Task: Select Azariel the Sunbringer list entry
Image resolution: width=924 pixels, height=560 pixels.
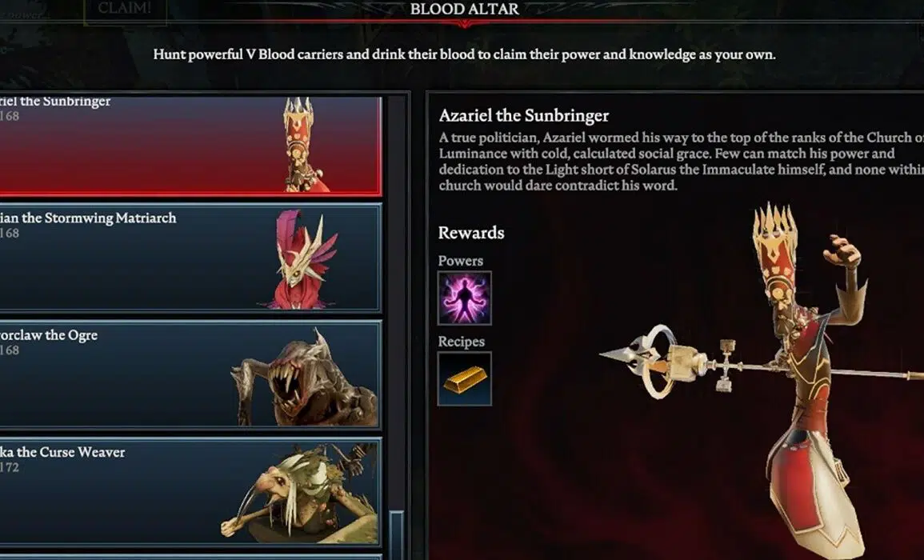Action: 190,146
